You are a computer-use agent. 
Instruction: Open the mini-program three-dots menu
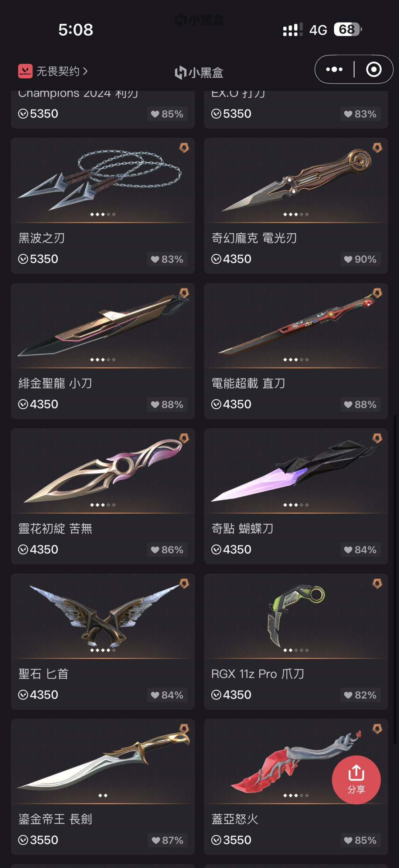(334, 69)
